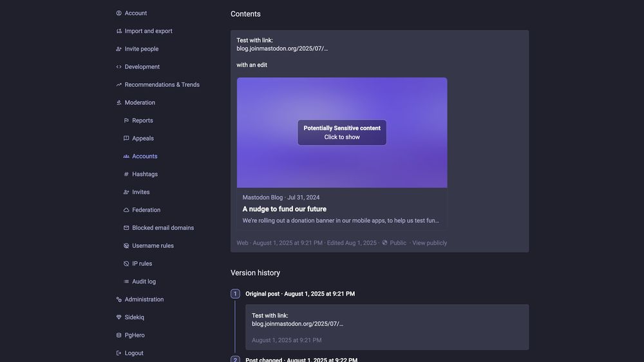This screenshot has height=362, width=644.
Task: Click the Blocked email domains envelope icon
Action: pos(126,227)
